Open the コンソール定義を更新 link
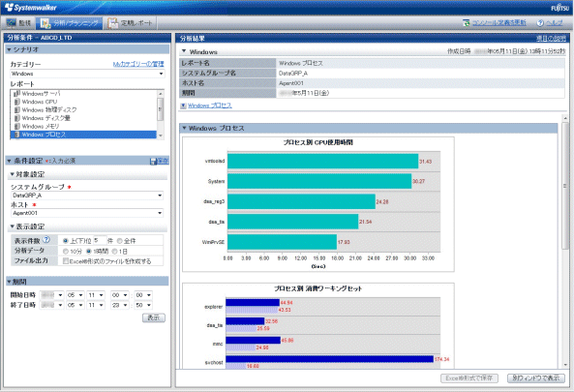 pos(498,23)
